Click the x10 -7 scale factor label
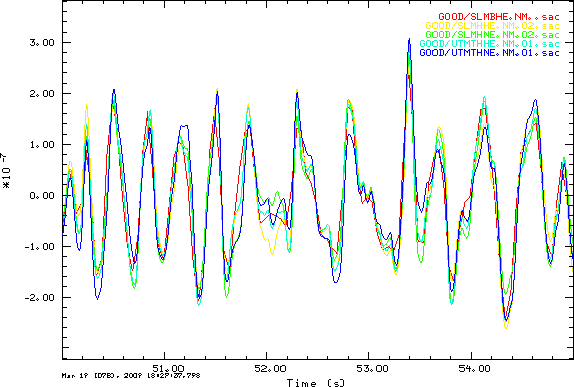This screenshot has height=387, width=574. (7, 171)
